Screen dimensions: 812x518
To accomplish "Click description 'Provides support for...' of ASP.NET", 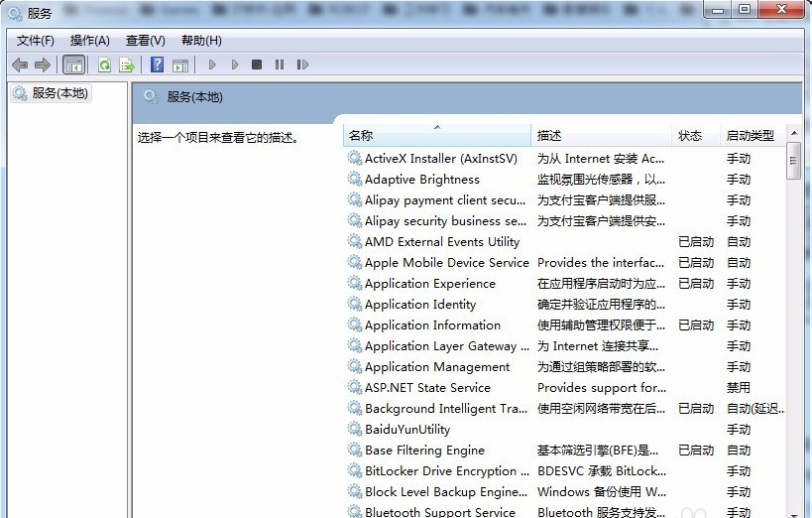I will 602,388.
